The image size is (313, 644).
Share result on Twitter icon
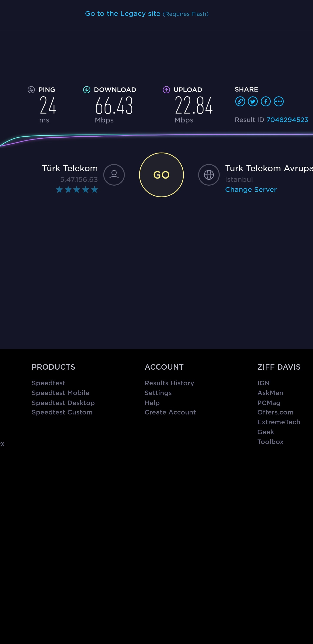253,102
